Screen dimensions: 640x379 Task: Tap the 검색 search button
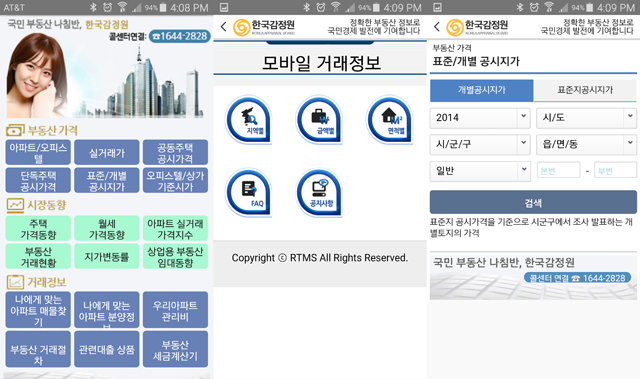coord(533,202)
